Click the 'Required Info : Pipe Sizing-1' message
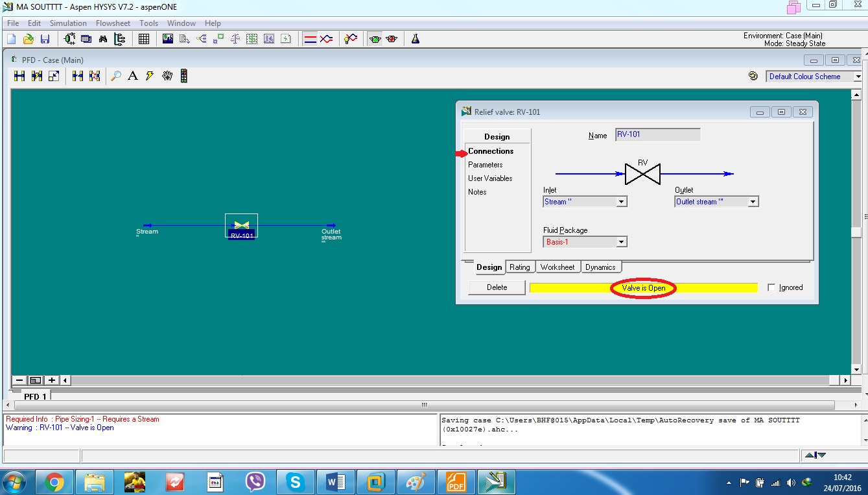 click(82, 419)
